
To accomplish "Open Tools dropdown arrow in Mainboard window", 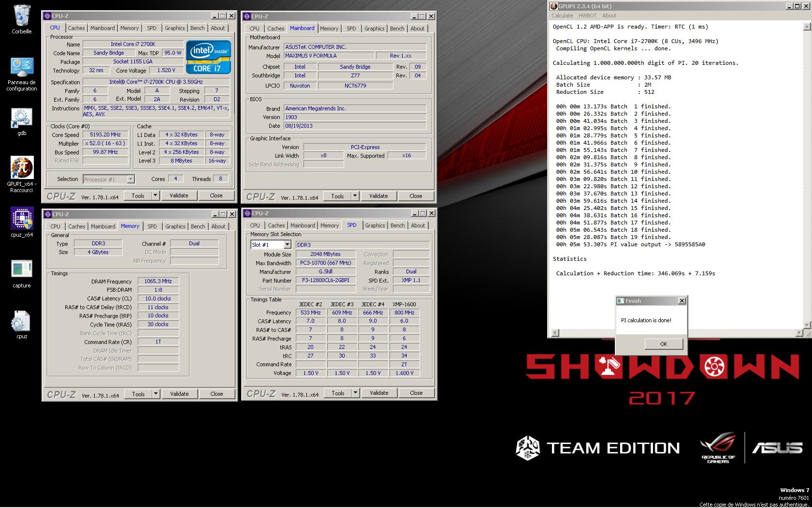I will 355,196.
